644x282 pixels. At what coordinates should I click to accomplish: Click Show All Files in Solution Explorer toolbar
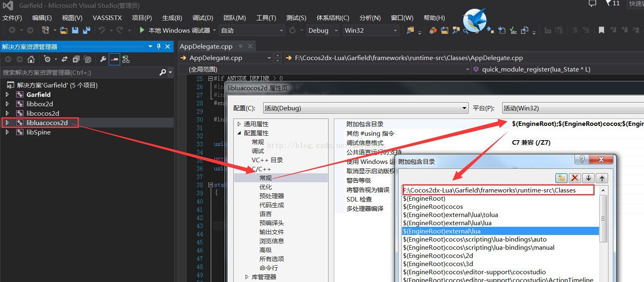pos(87,59)
